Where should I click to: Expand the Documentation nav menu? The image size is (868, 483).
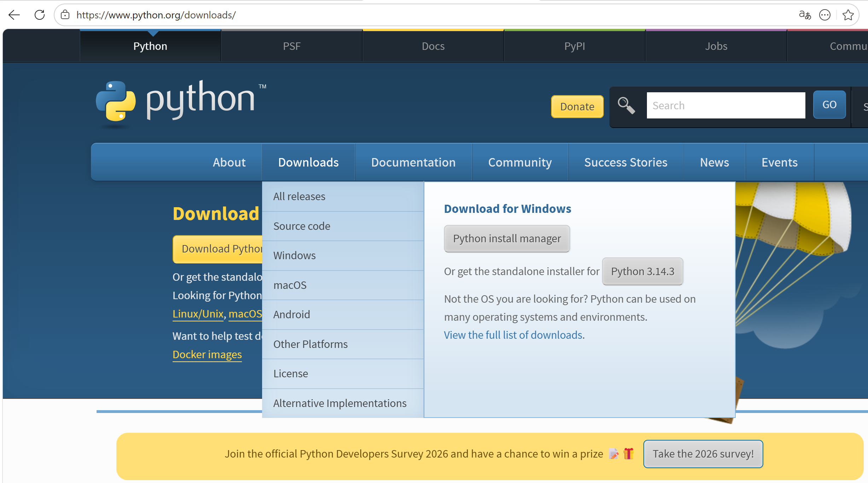[413, 162]
